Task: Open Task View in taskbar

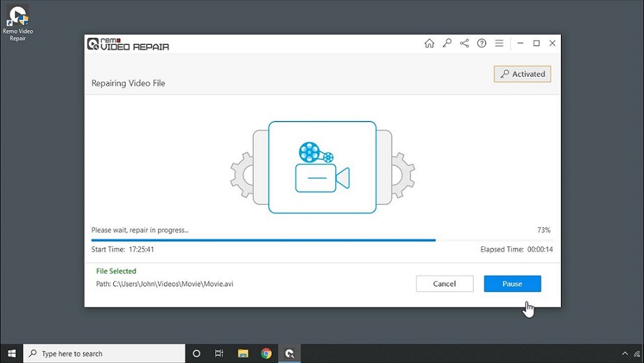Action: (x=219, y=353)
